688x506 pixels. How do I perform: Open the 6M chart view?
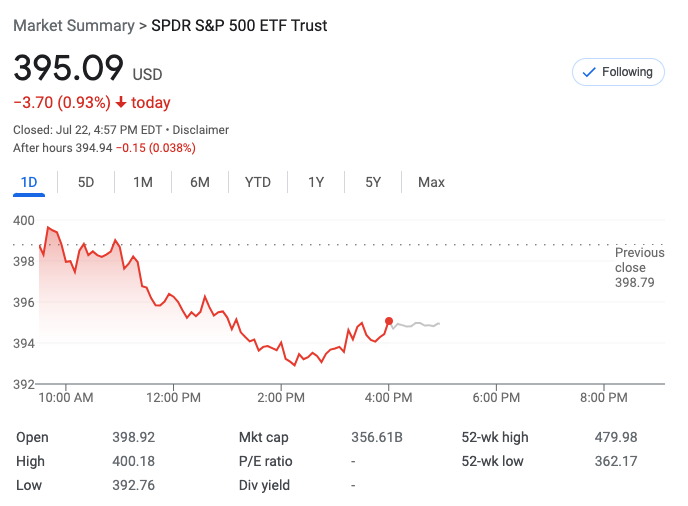(x=200, y=182)
